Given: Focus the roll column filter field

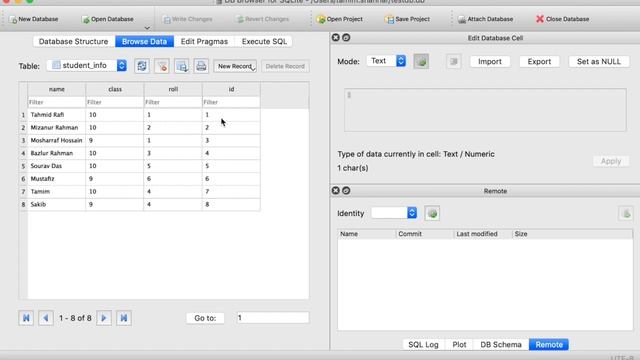Looking at the screenshot, I should pos(173,102).
